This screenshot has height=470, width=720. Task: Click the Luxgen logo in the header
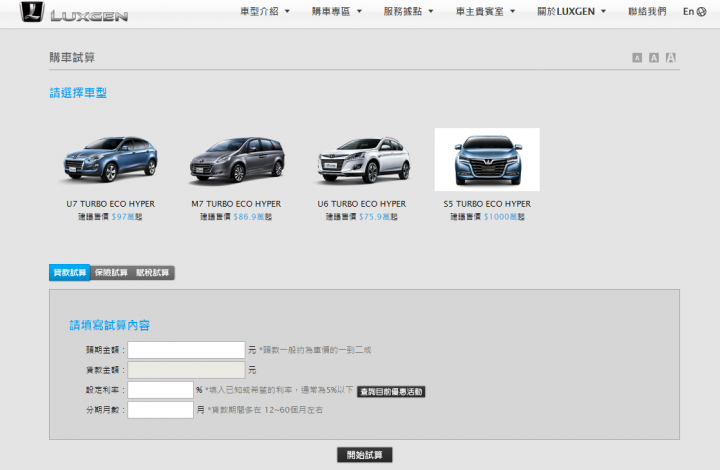coord(74,12)
